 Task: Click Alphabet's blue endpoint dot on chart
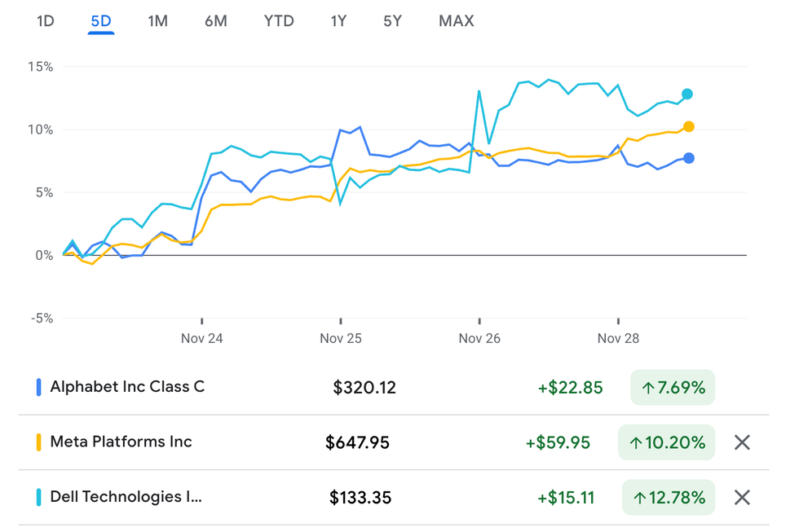click(689, 158)
